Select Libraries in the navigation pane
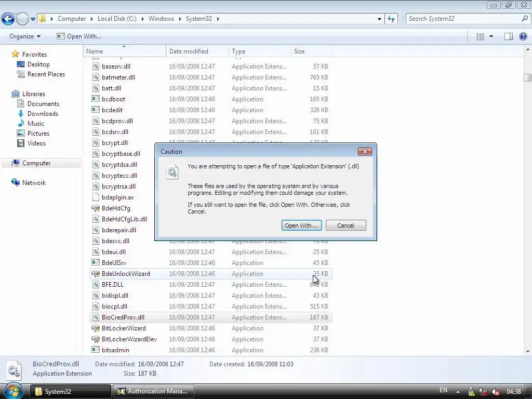Screen dimensions: 532x399 point(34,94)
